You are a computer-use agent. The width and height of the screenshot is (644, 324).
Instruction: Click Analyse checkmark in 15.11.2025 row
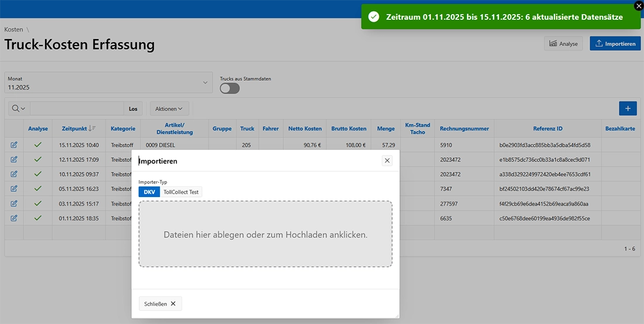(38, 145)
